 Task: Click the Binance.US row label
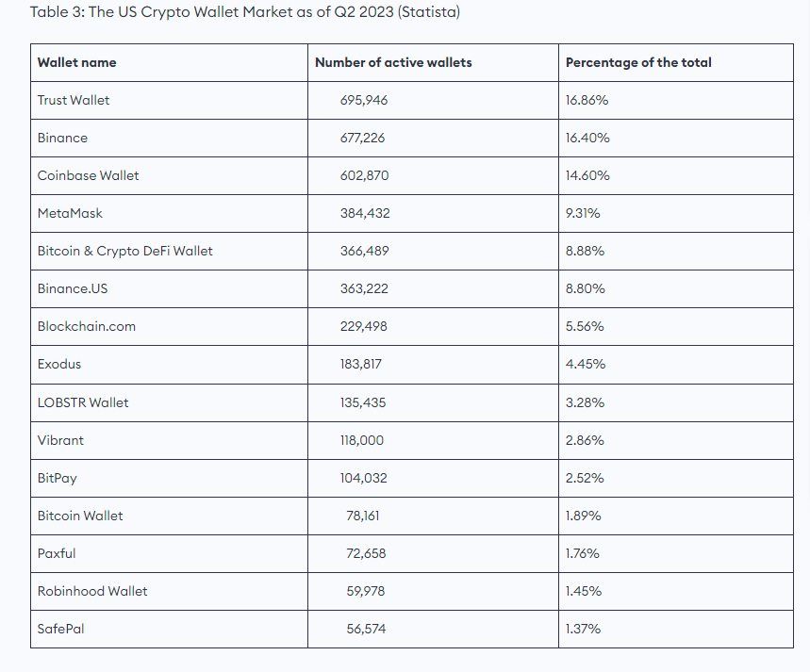click(73, 288)
